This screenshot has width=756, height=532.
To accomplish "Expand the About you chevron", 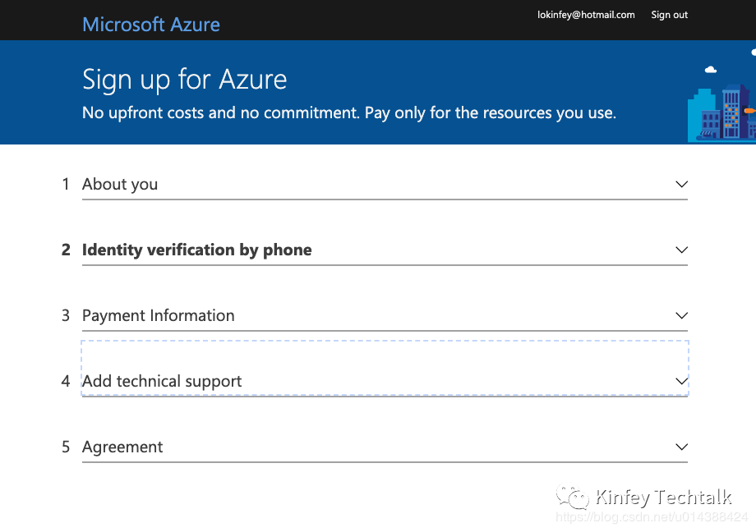I will (681, 184).
